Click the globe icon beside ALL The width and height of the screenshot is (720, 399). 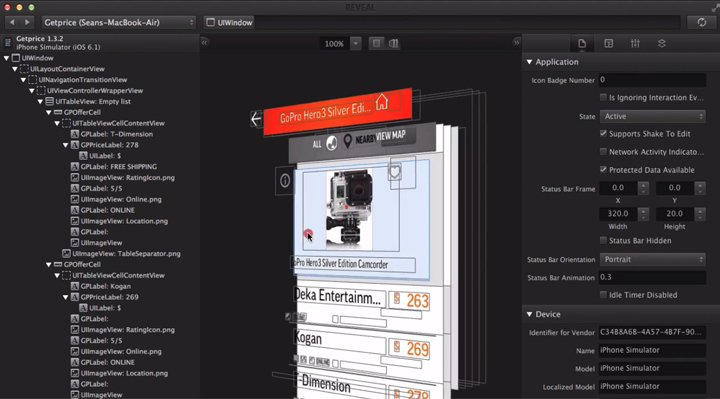(x=331, y=143)
